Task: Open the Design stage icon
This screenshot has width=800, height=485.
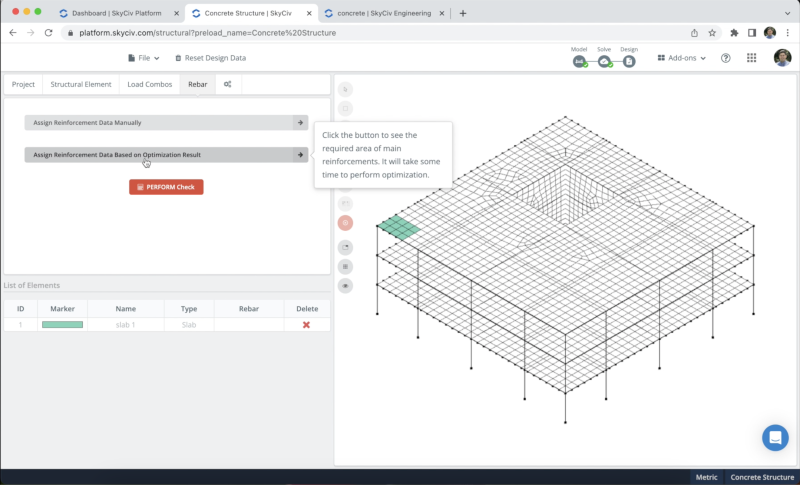Action: tap(629, 61)
